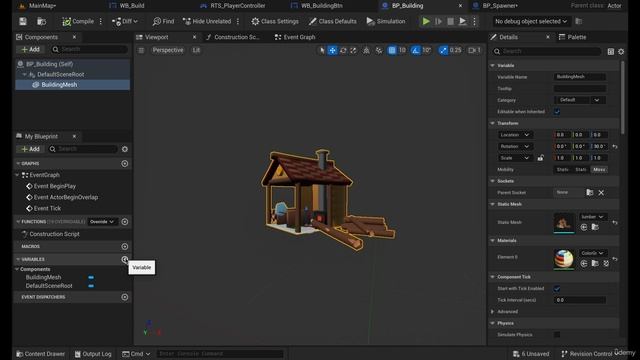
Task: Set mobility to Movable
Action: (x=599, y=169)
